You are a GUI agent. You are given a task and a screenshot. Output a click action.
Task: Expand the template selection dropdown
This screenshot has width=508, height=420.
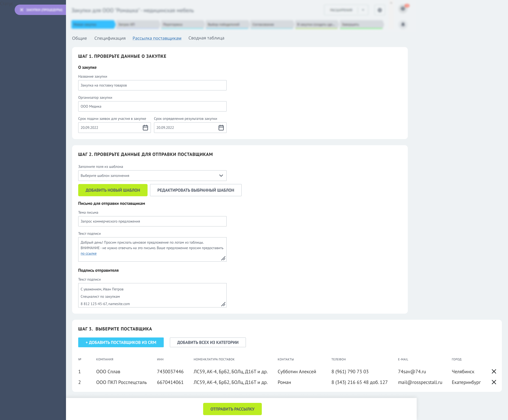click(x=221, y=176)
